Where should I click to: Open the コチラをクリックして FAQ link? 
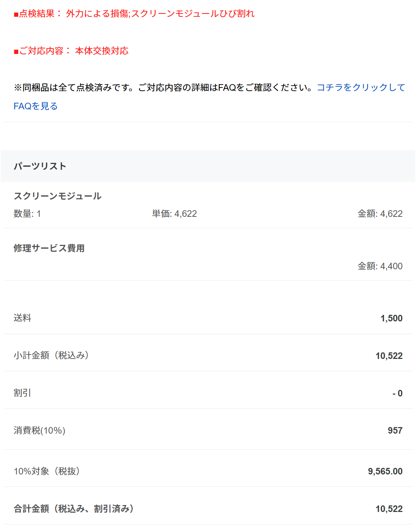361,87
